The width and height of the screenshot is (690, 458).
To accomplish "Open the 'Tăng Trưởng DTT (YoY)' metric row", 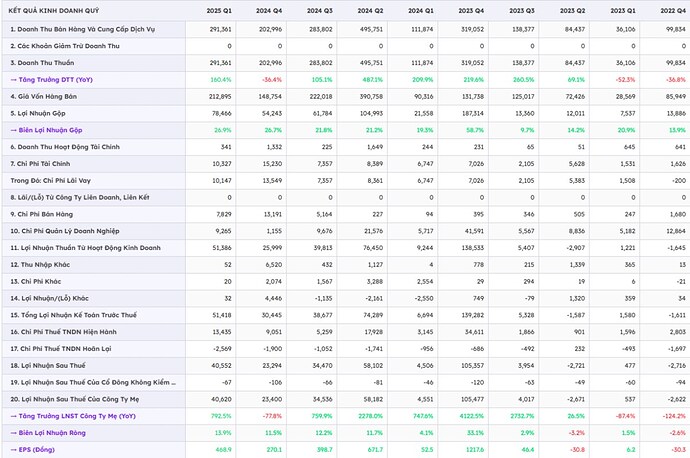I will click(x=54, y=78).
